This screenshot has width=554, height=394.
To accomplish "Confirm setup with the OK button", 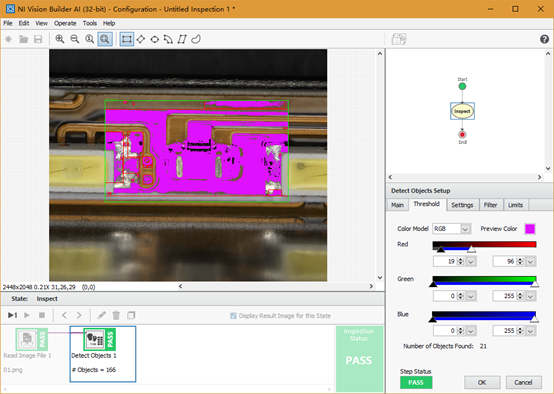I will pyautogui.click(x=482, y=382).
